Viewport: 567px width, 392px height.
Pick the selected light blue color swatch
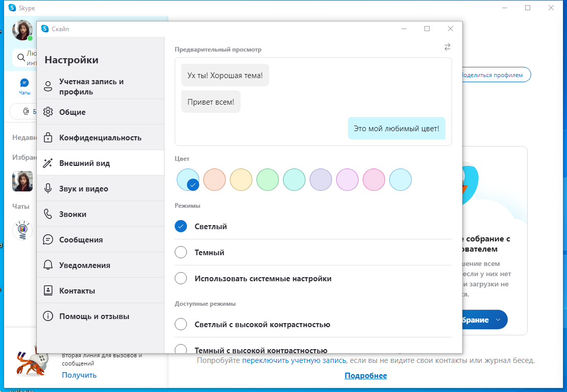(x=188, y=180)
